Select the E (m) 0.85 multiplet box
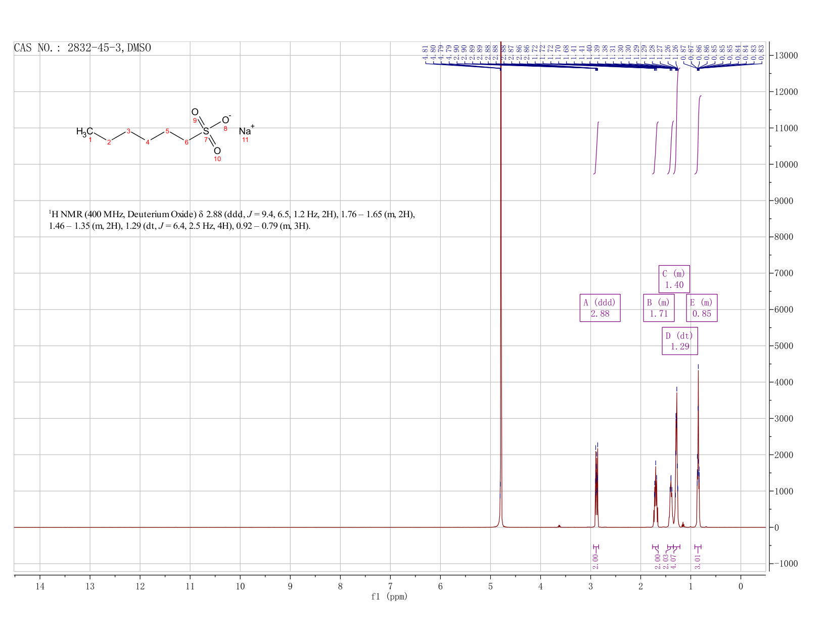Screen dimensions: 834x644 pos(702,308)
